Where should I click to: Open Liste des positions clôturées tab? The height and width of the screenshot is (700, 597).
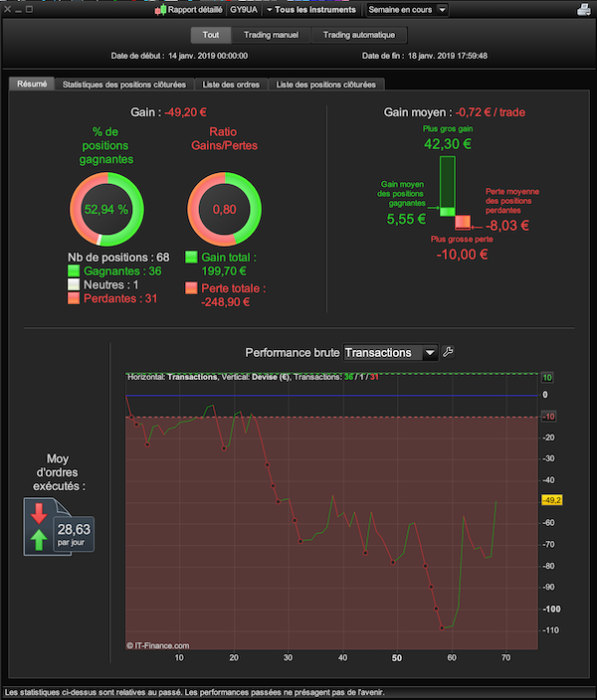pos(325,85)
